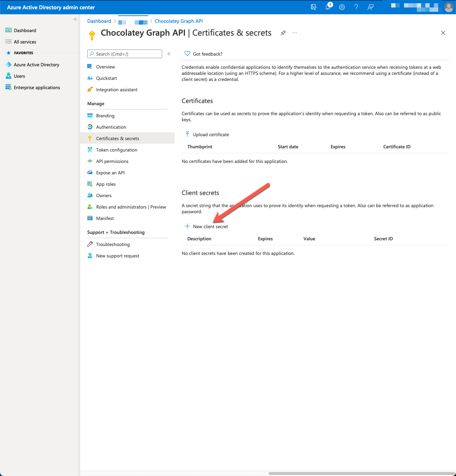This screenshot has height=476, width=456.
Task: Click the Manifest icon
Action: [x=90, y=218]
